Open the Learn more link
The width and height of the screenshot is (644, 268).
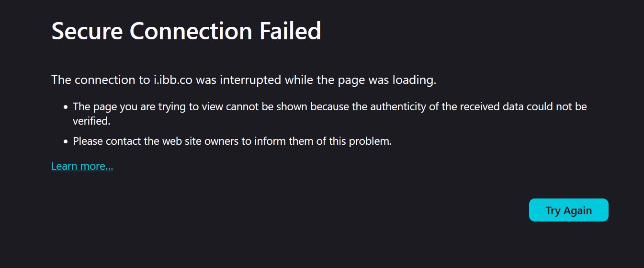tap(82, 166)
